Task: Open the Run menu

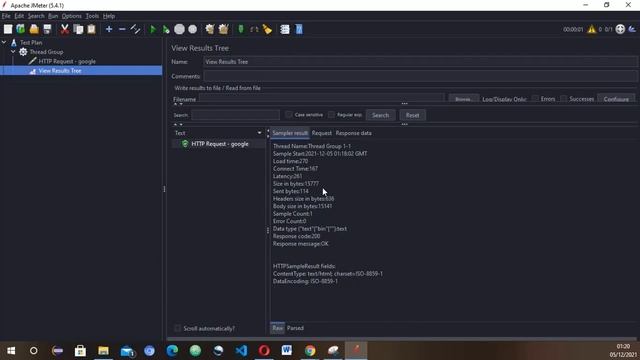Action: 53,16
